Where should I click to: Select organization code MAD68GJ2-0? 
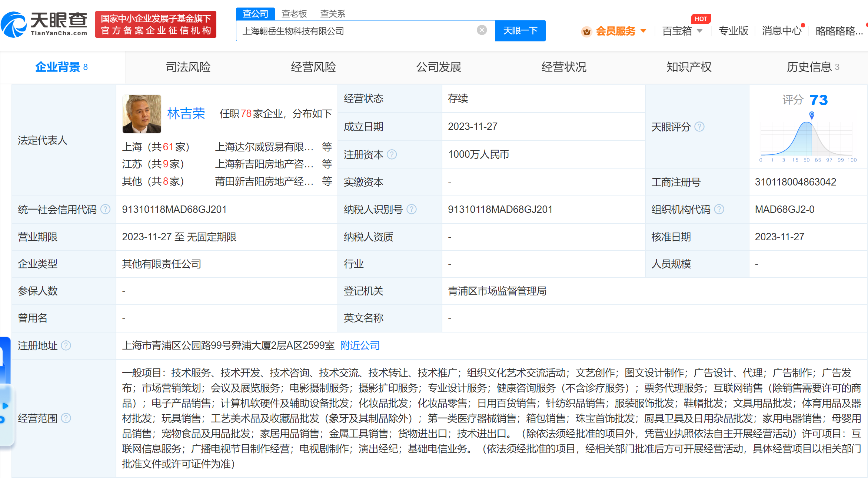785,210
